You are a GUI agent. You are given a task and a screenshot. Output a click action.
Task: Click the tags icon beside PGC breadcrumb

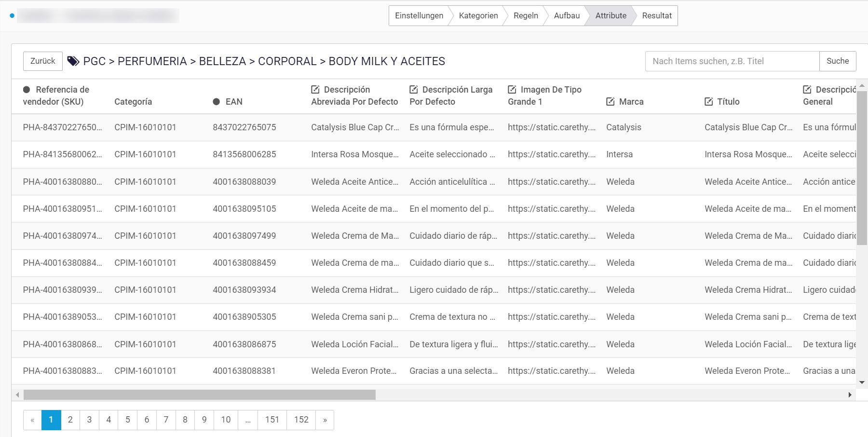(73, 61)
